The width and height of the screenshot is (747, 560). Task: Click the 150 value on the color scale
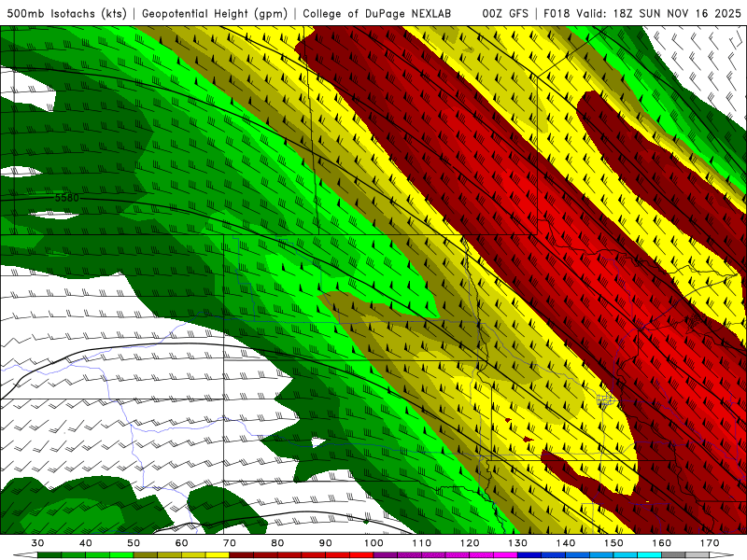(x=613, y=543)
